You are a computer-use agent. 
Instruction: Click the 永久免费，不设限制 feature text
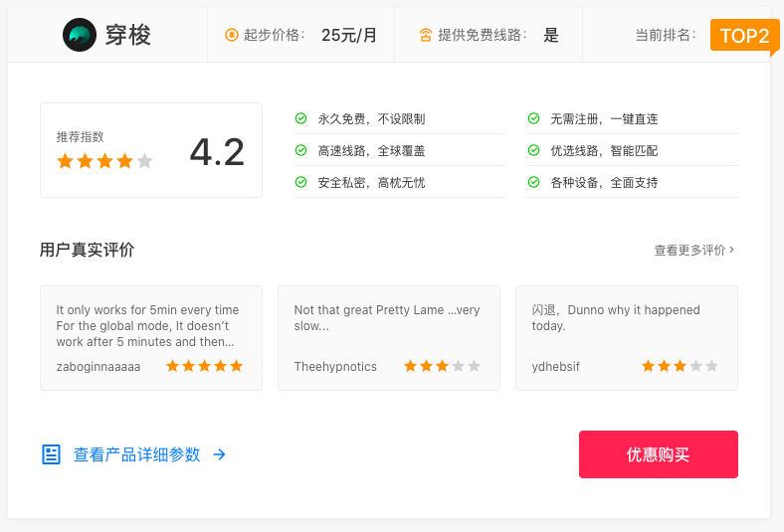coord(371,119)
